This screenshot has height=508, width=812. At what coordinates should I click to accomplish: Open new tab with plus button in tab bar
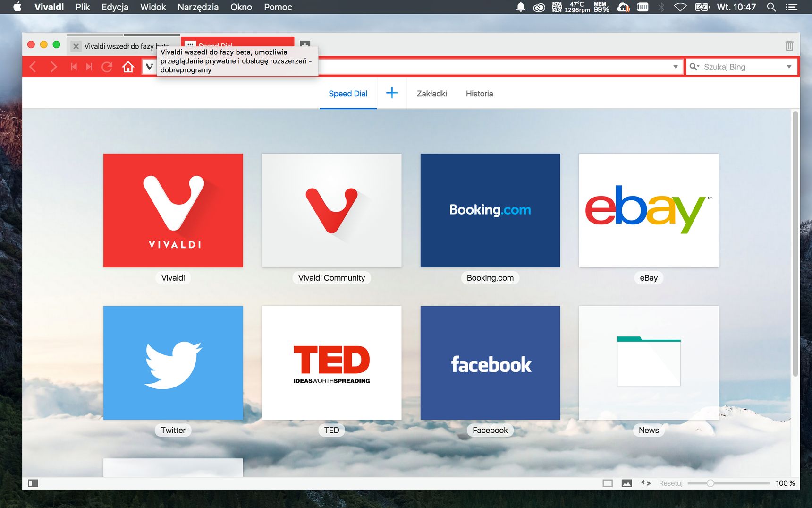pyautogui.click(x=305, y=45)
